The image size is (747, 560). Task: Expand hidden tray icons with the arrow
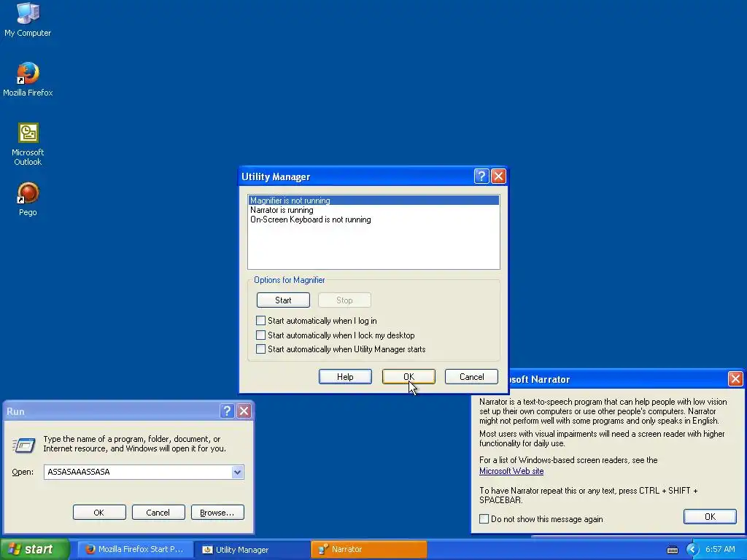(692, 550)
